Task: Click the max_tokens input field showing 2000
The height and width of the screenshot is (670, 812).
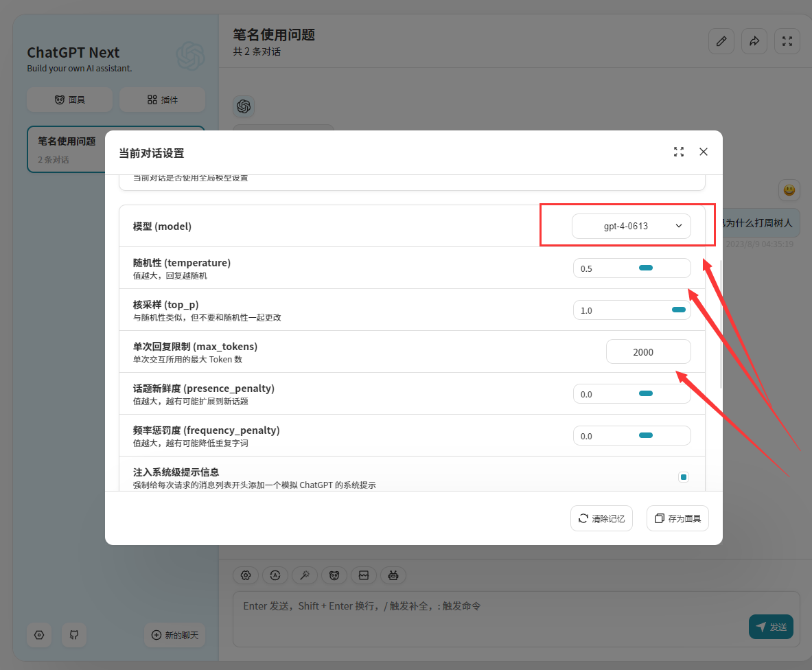Action: pos(648,351)
